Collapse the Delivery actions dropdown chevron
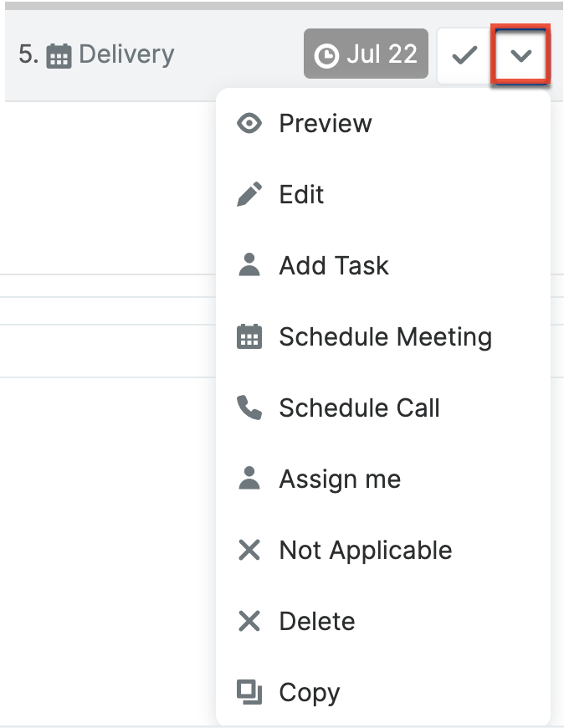The image size is (564, 728). [520, 56]
